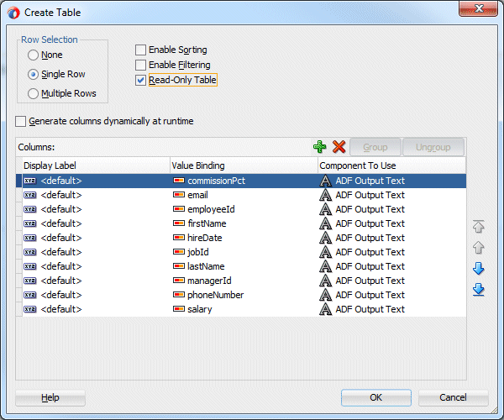Viewport: 504px width, 420px height.
Task: Click the binding icon beside employeeId
Action: point(179,209)
